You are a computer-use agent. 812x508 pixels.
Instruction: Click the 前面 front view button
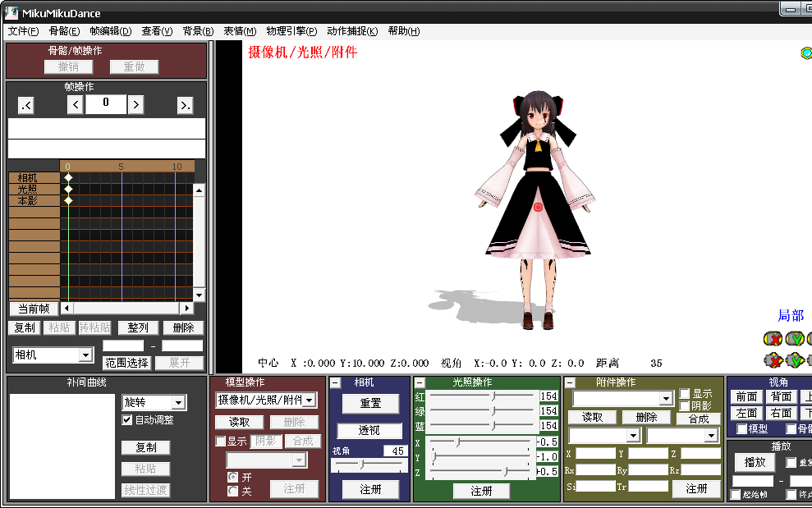click(x=747, y=396)
